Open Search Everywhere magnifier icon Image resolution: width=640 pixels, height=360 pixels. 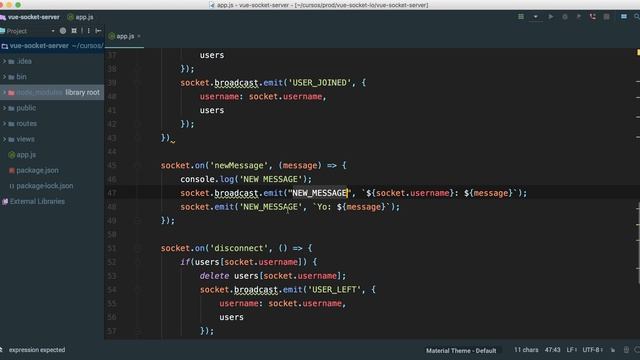pos(637,17)
